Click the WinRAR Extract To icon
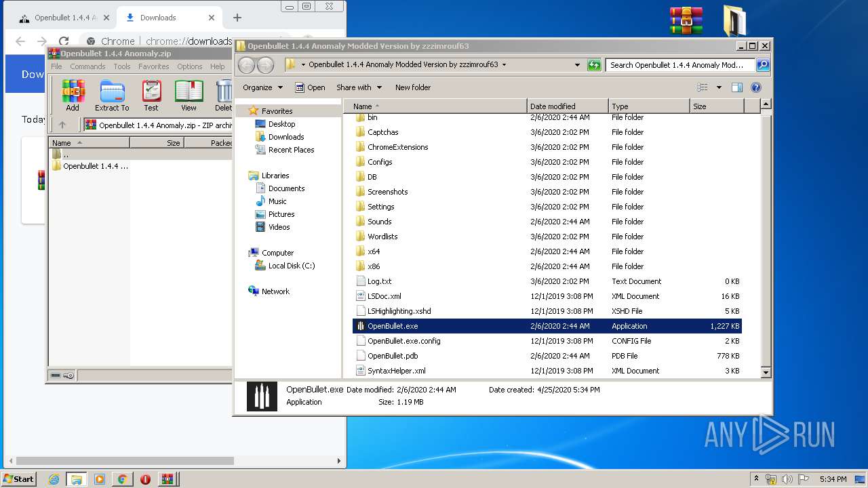Viewport: 868px width, 488px height. (x=112, y=96)
